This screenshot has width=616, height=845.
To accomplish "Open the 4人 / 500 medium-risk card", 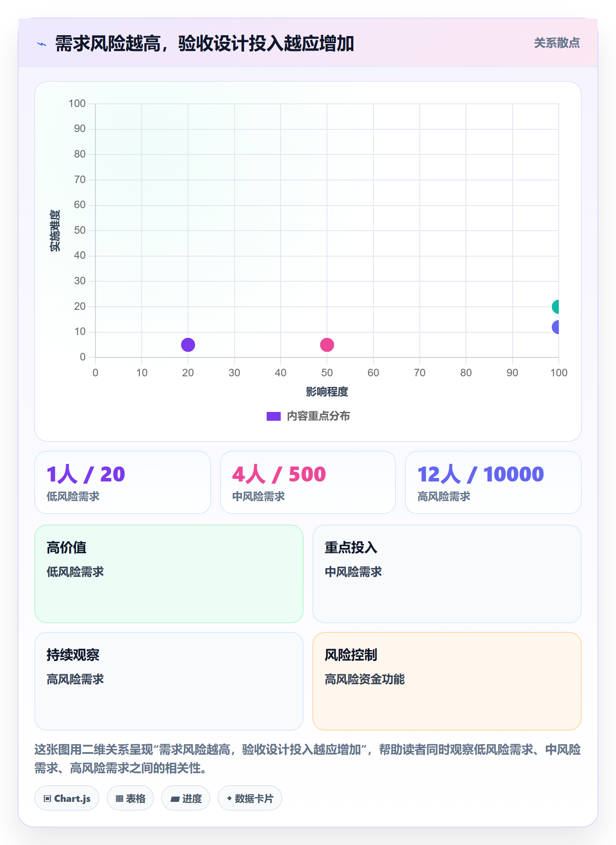I will point(308,482).
